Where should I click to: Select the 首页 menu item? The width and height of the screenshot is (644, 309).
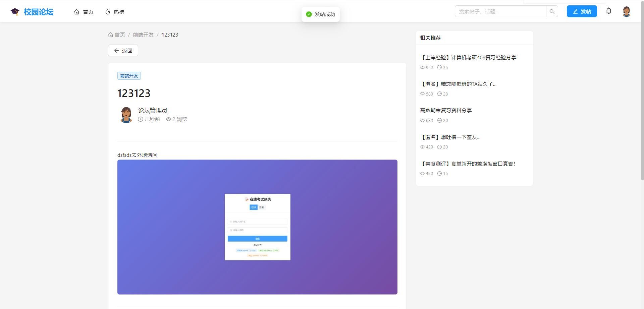[84, 11]
